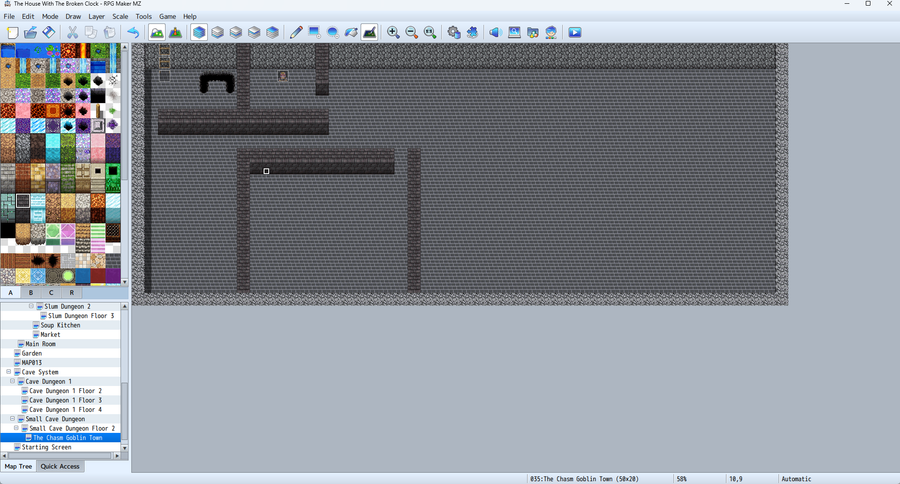Open the Plugin Manager puzzle icon
This screenshot has height=484, width=900.
coord(472,33)
